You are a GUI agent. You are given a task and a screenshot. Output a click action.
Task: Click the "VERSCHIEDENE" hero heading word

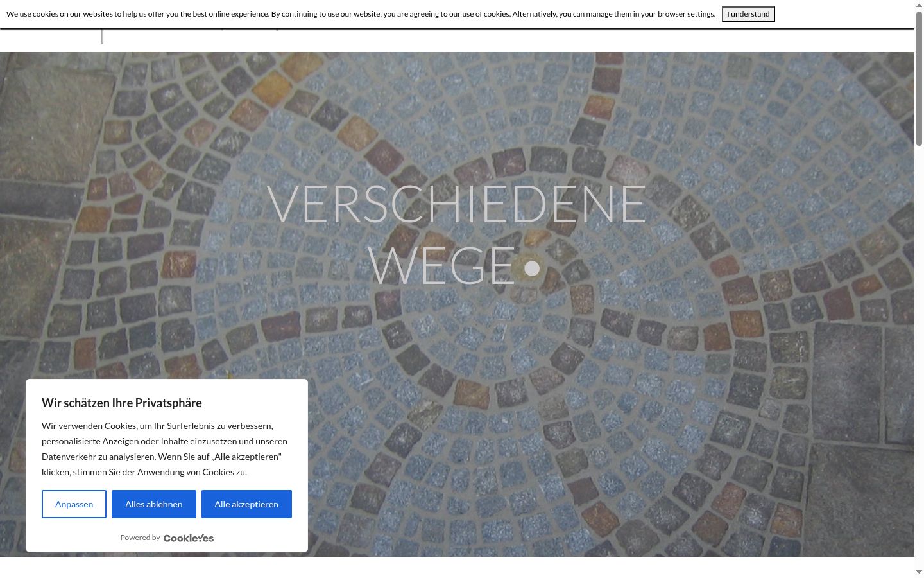tap(456, 204)
